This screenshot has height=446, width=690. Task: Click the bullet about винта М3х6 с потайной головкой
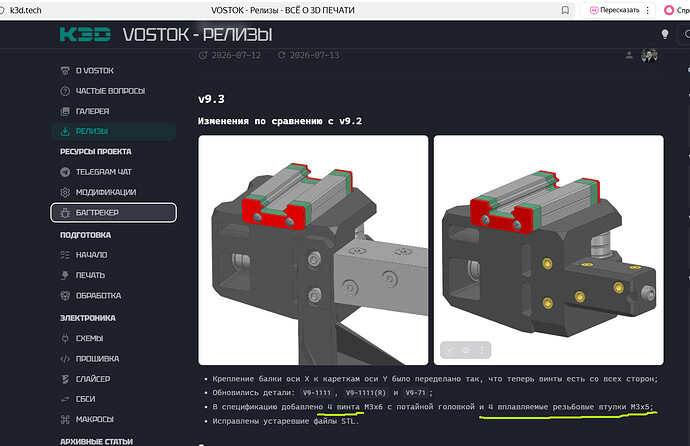(433, 407)
